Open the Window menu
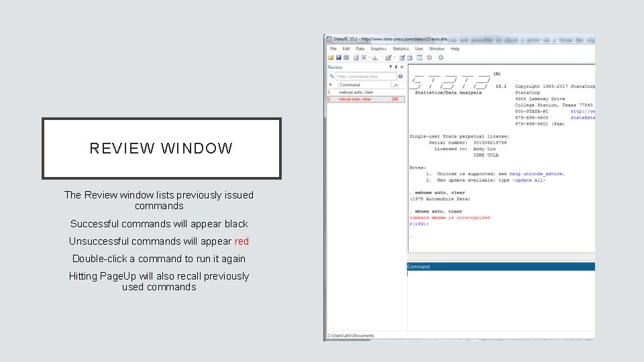 click(x=437, y=49)
